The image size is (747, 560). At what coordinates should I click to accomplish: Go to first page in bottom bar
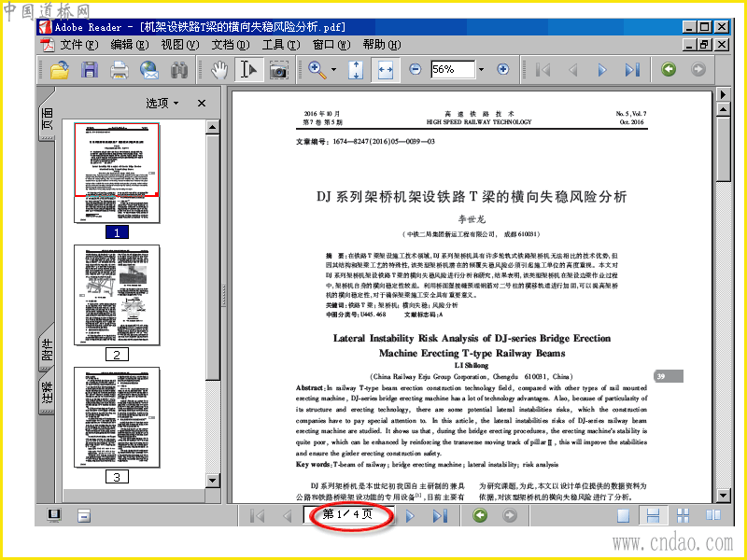coord(258,515)
